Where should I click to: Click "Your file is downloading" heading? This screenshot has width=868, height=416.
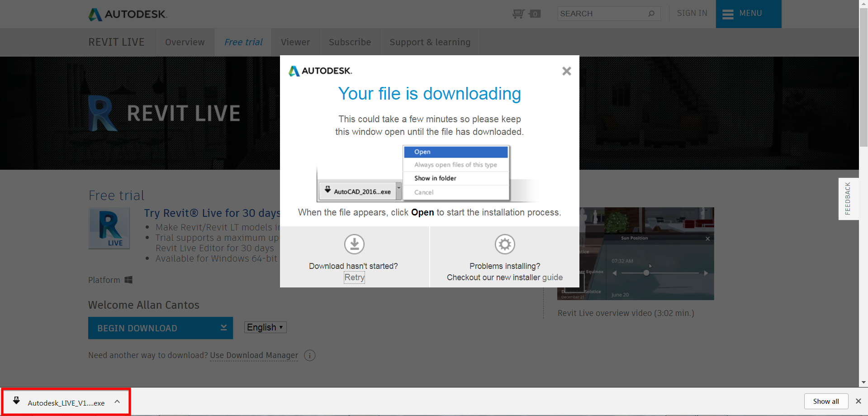pos(430,94)
